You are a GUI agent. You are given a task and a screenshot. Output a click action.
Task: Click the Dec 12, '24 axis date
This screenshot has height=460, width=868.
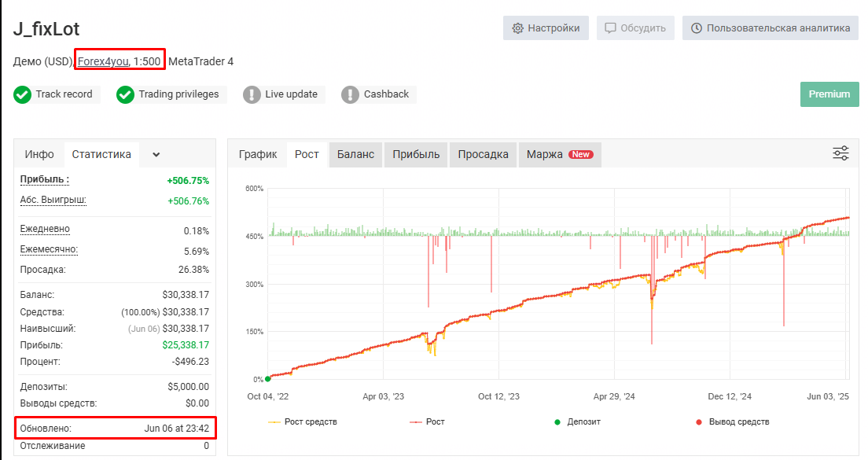tap(730, 396)
